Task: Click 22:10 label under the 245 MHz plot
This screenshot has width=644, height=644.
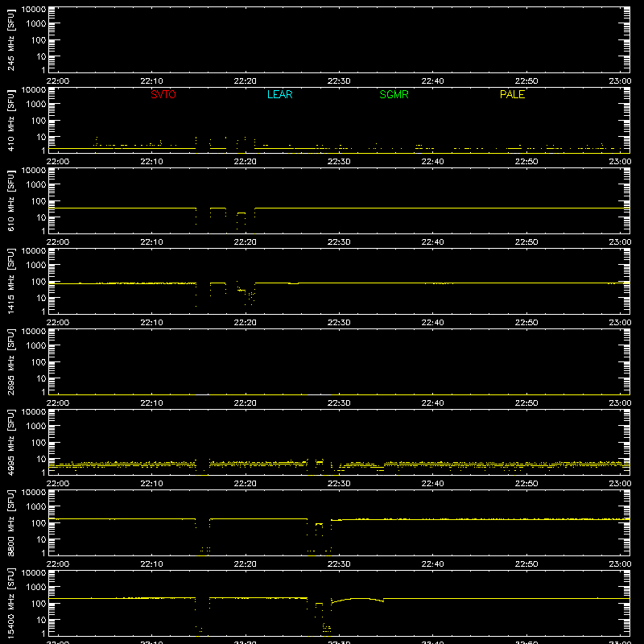Action: [151, 81]
